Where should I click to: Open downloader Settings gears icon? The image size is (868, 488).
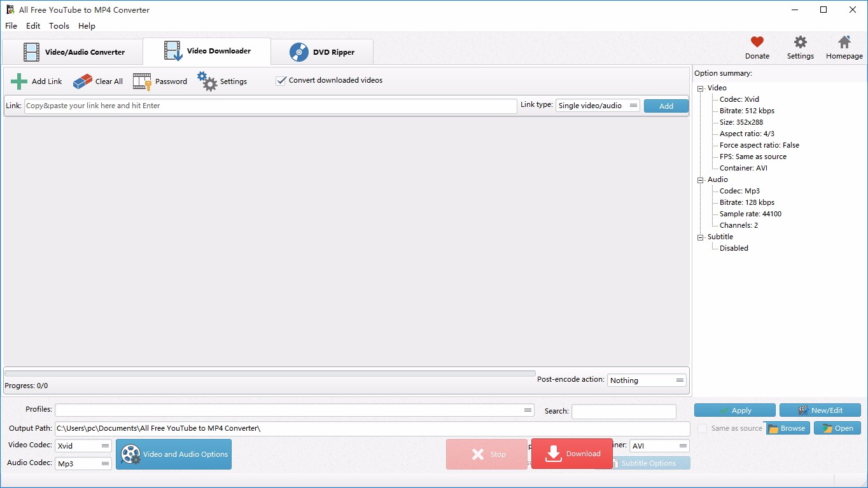click(x=207, y=81)
